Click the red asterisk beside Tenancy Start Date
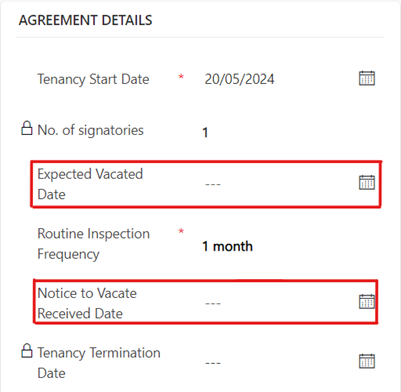This screenshot has height=392, width=401. 181,77
